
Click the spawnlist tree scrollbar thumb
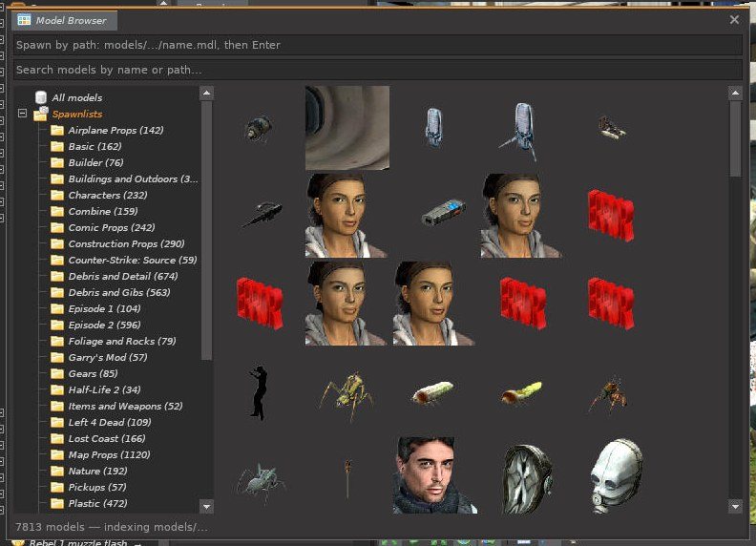206,231
